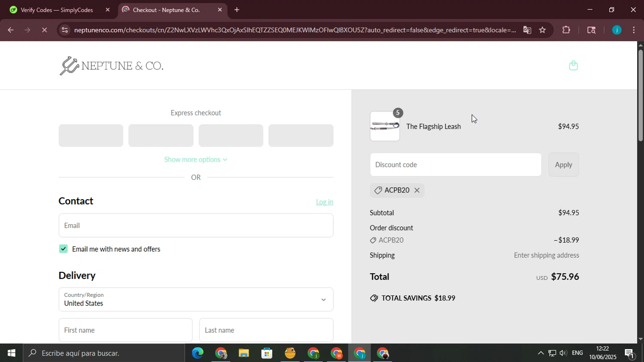
Task: Click the Windows taskbar search box
Action: [x=104, y=353]
